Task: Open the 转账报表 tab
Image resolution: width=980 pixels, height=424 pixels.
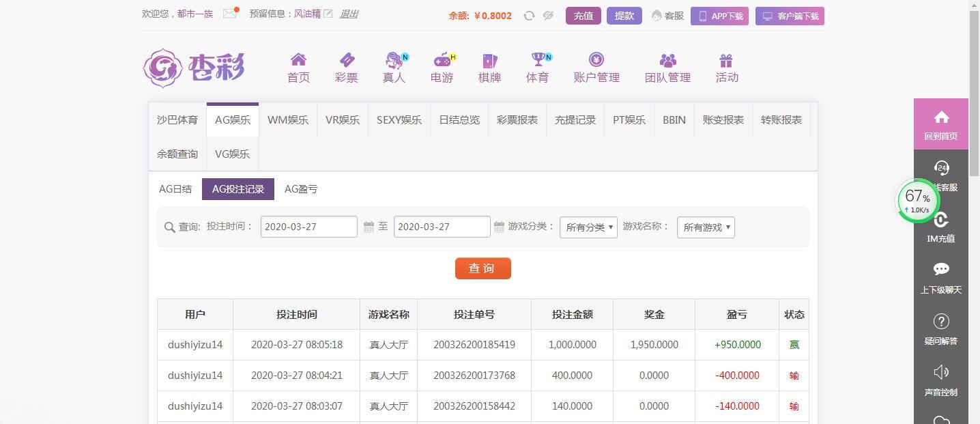Action: (781, 120)
